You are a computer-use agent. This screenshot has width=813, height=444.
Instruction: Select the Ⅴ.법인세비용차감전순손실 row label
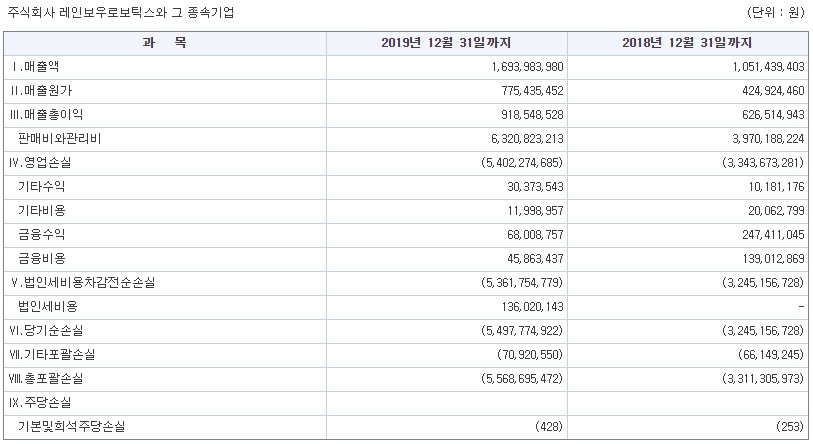pyautogui.click(x=82, y=283)
